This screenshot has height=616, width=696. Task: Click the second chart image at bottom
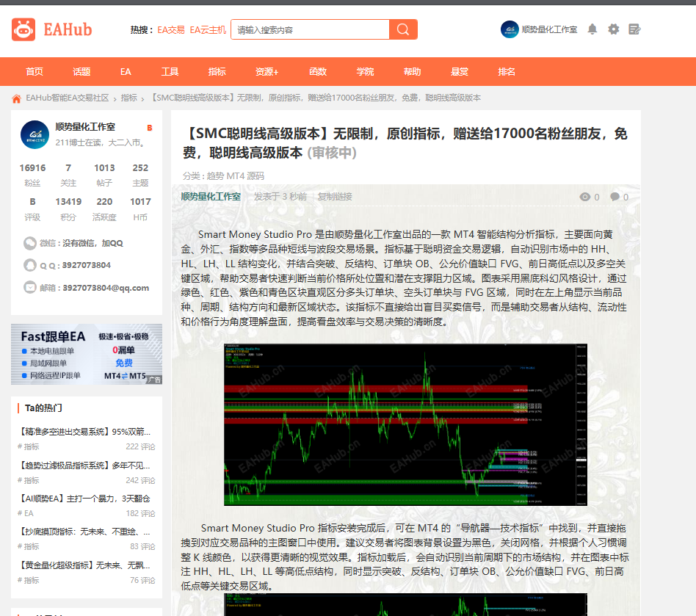(405, 604)
